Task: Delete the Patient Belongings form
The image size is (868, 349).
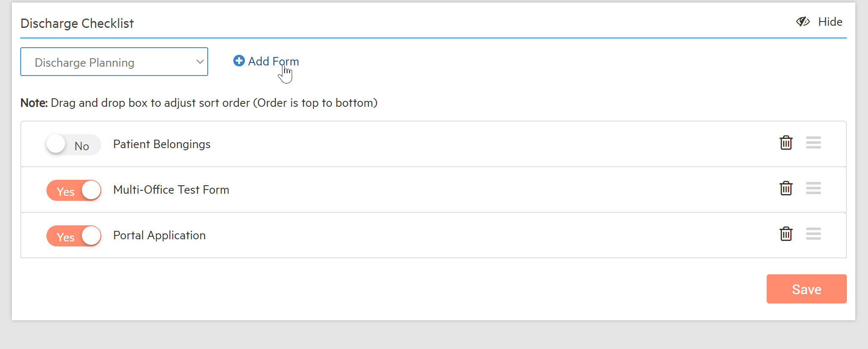Action: point(786,143)
